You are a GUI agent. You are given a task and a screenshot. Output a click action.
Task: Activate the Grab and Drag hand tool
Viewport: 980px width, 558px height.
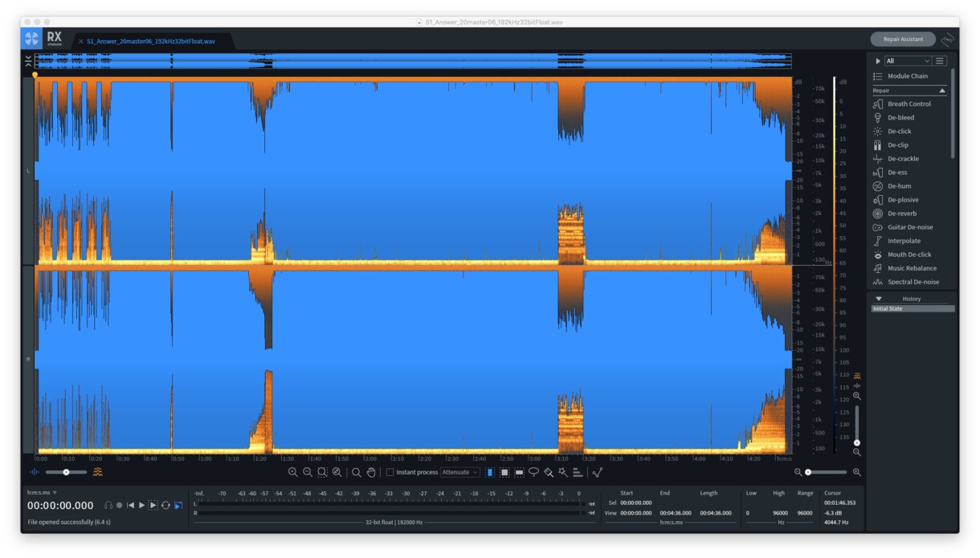(371, 472)
